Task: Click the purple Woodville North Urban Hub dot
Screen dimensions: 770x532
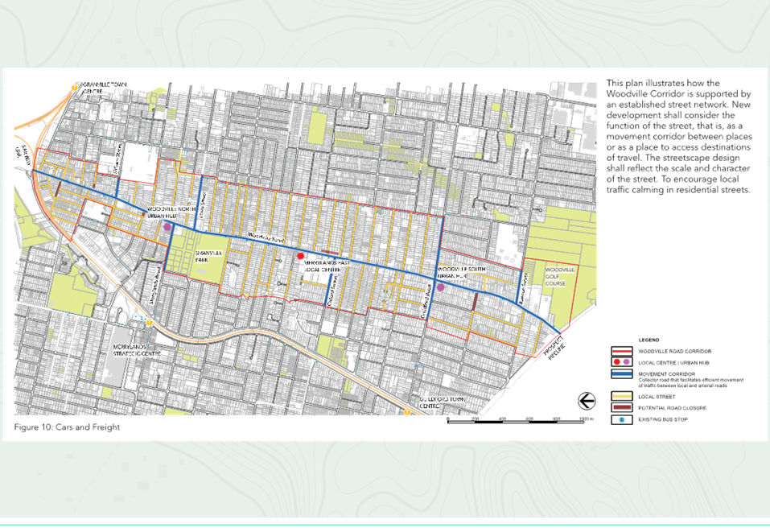Action: pyautogui.click(x=168, y=227)
